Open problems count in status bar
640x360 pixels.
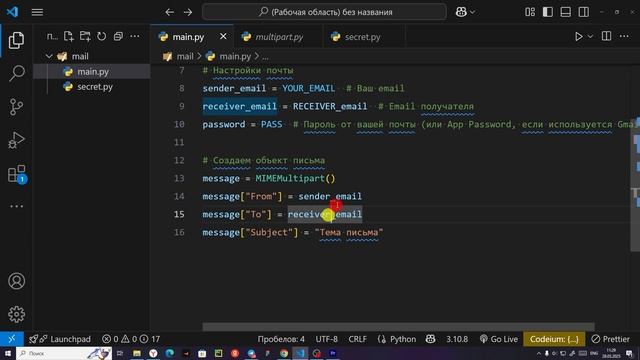pyautogui.click(x=131, y=339)
